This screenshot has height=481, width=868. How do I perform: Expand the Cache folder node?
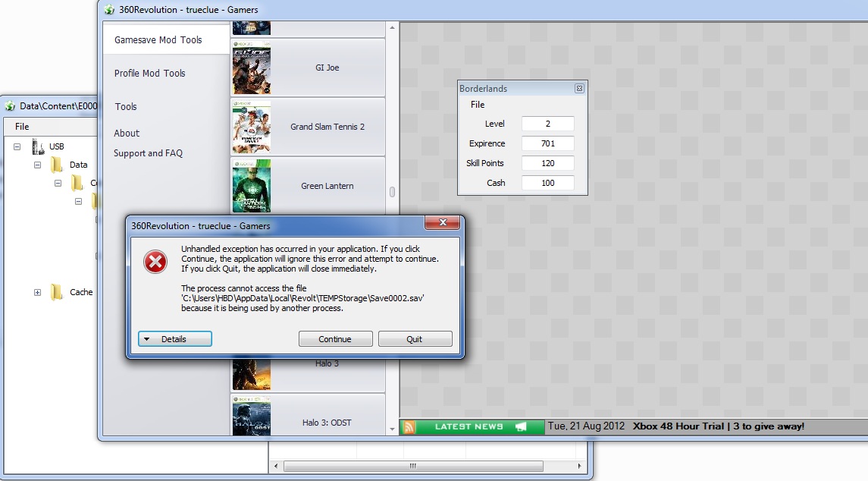37,292
